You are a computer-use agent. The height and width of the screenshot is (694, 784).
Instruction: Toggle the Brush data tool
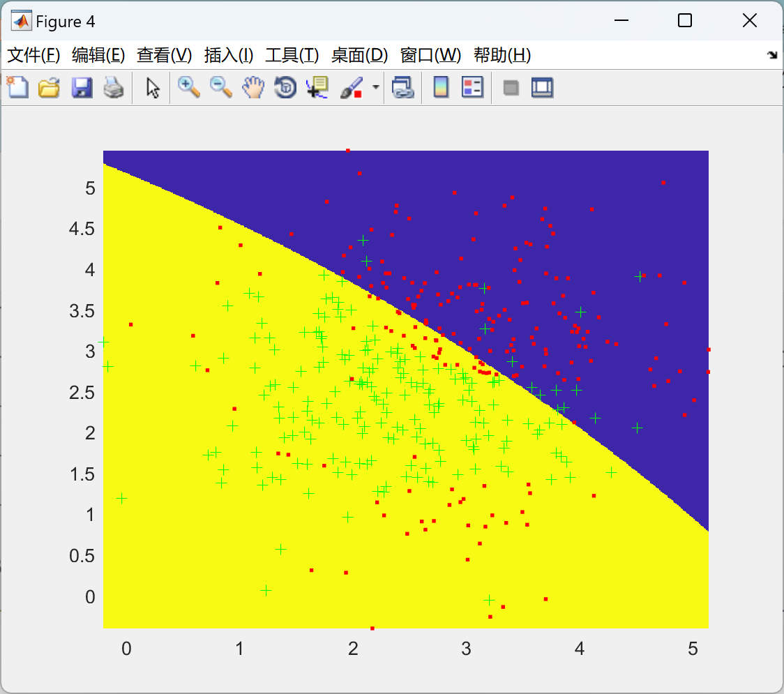[x=352, y=87]
